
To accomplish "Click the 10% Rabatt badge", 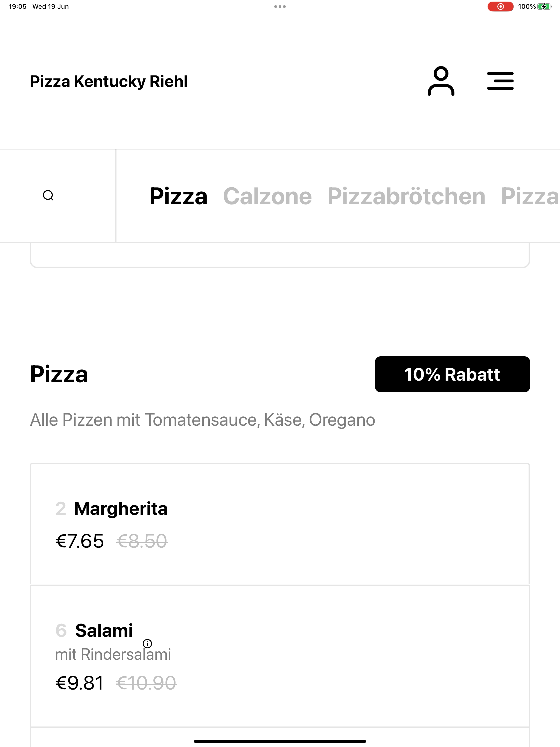I will tap(452, 374).
